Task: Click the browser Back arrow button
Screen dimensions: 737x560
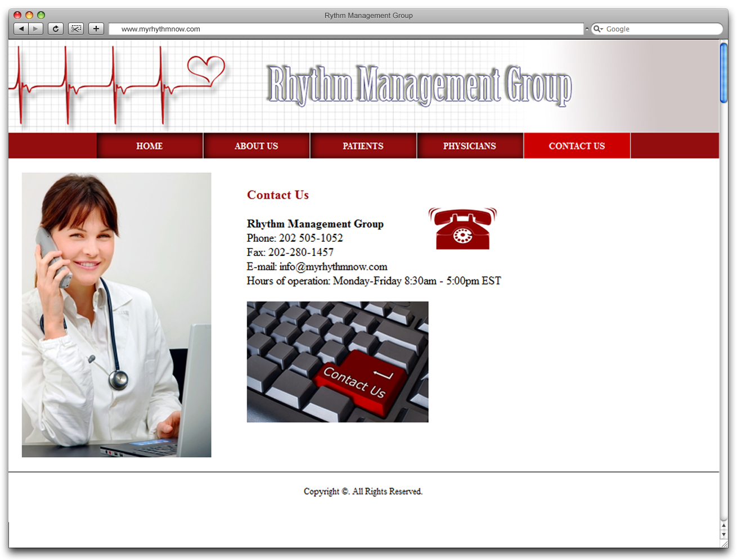Action: tap(21, 29)
